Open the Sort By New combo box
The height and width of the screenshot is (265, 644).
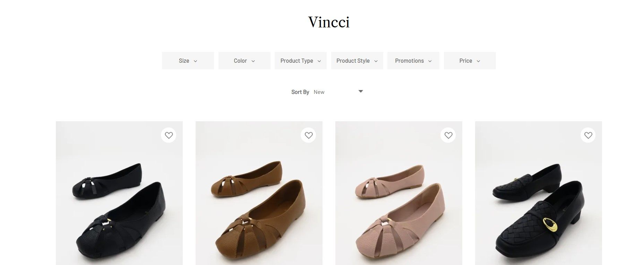point(338,92)
